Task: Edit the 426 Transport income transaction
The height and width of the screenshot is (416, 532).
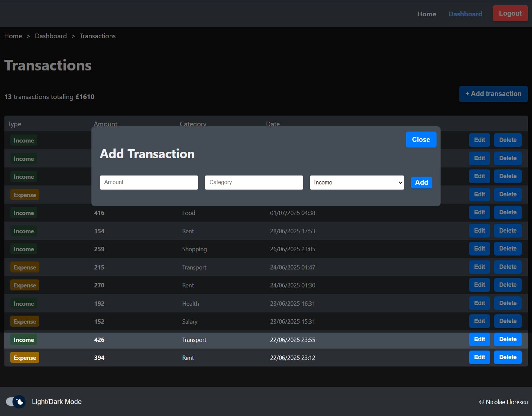Action: point(479,339)
